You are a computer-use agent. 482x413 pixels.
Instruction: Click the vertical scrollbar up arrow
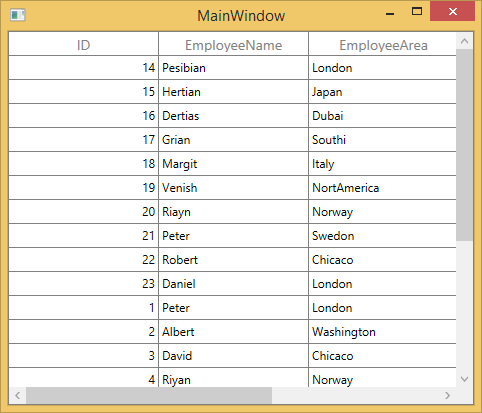[464, 41]
